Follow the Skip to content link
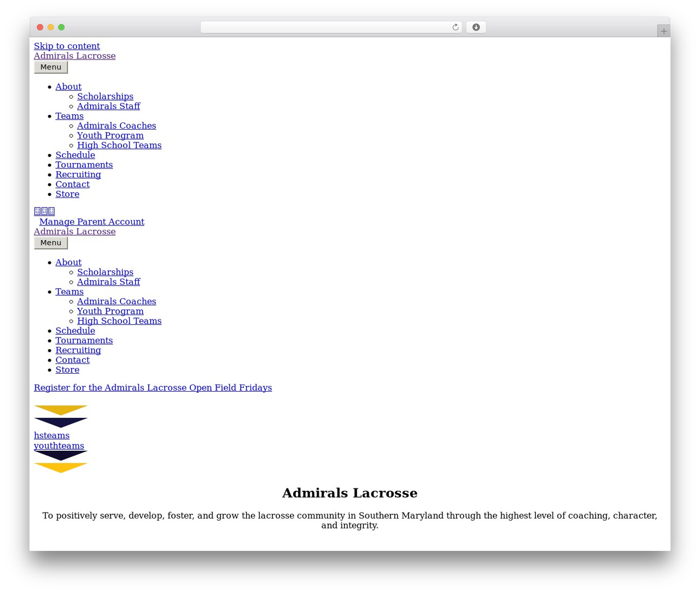This screenshot has height=593, width=700. (x=67, y=46)
